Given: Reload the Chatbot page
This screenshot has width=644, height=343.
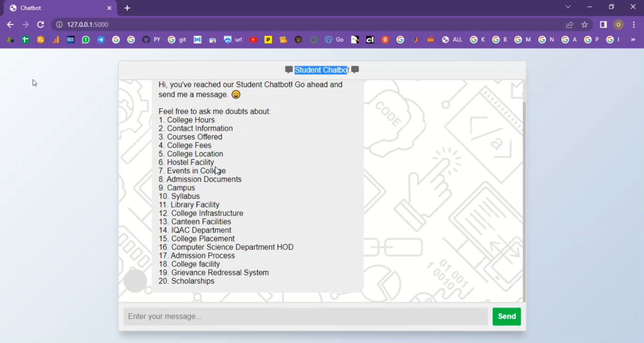Looking at the screenshot, I should click(x=40, y=25).
